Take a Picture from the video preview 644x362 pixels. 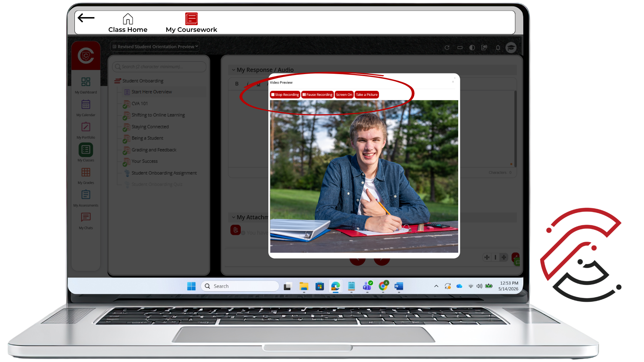point(367,95)
